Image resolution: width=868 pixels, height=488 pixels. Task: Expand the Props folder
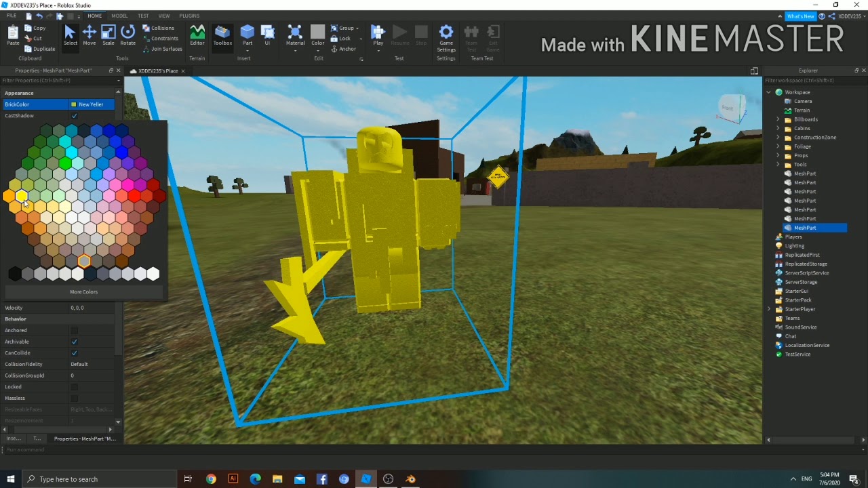point(778,155)
